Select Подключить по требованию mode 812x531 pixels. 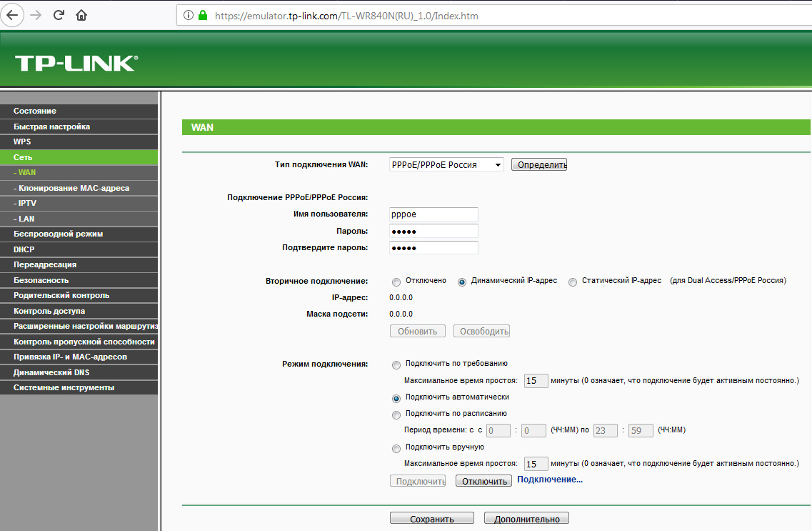pos(396,365)
